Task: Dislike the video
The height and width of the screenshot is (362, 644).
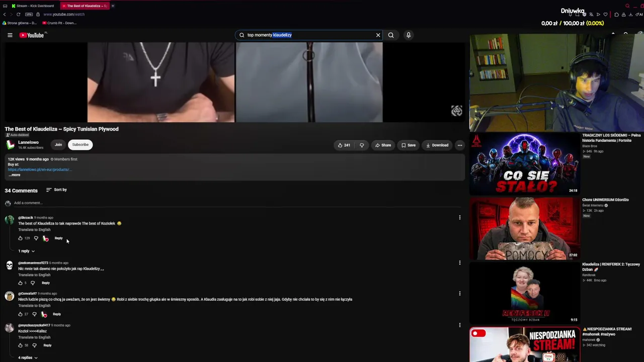Action: [362, 145]
